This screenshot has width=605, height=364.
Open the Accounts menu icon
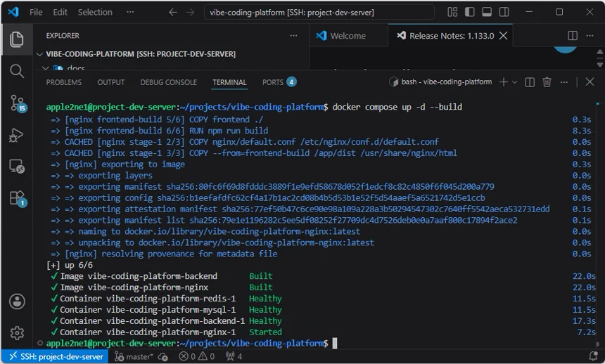pyautogui.click(x=17, y=301)
